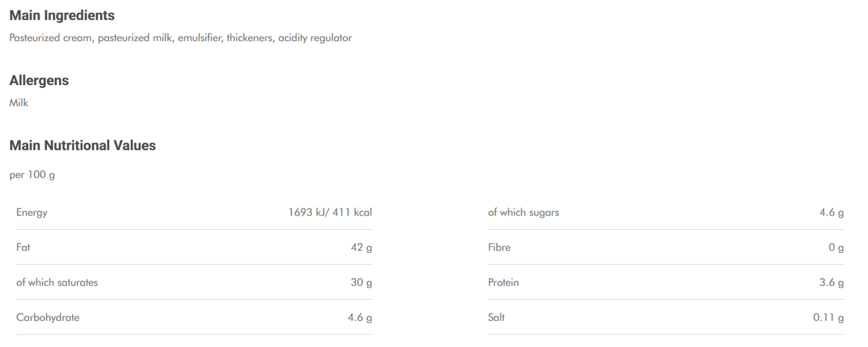Image resolution: width=868 pixels, height=347 pixels.
Task: Click the 3.6 g protein value
Action: click(831, 283)
